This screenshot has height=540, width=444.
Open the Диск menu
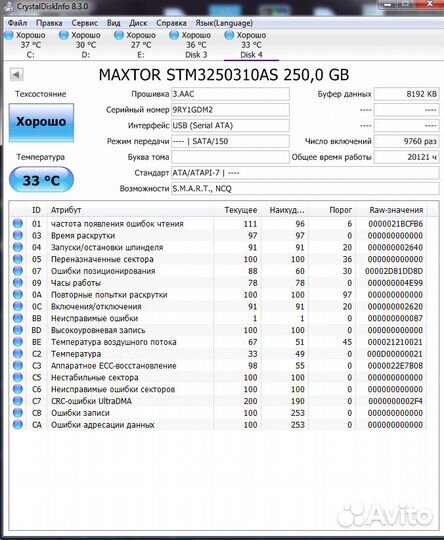point(138,23)
